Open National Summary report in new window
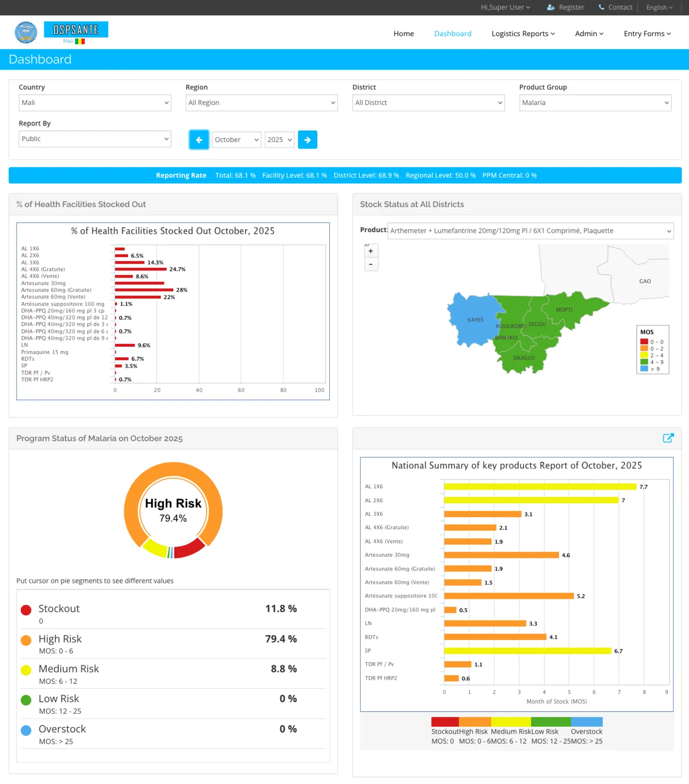Image resolution: width=689 pixels, height=784 pixels. click(668, 438)
